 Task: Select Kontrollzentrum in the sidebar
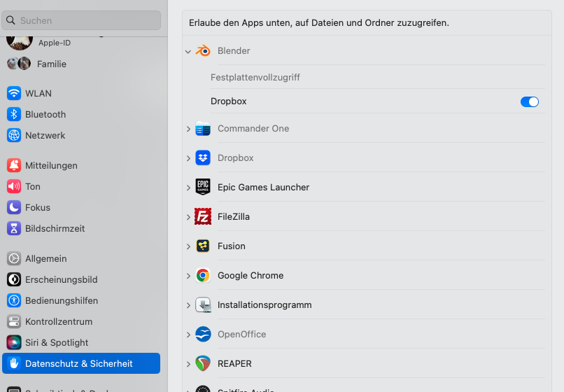pyautogui.click(x=59, y=321)
